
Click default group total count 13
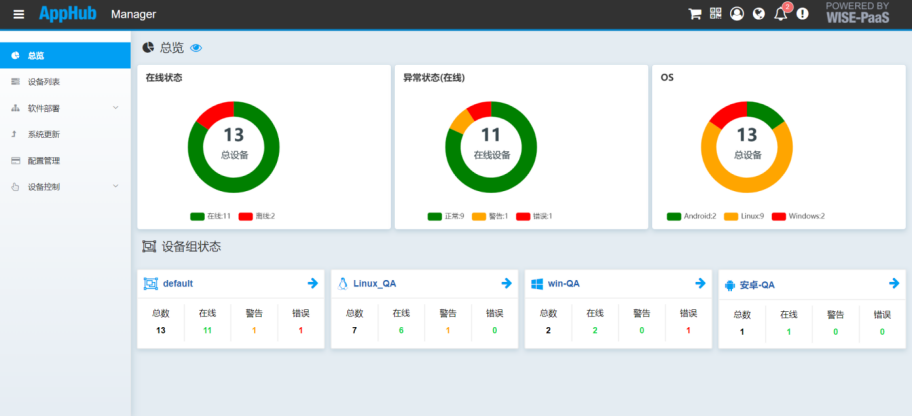point(161,330)
